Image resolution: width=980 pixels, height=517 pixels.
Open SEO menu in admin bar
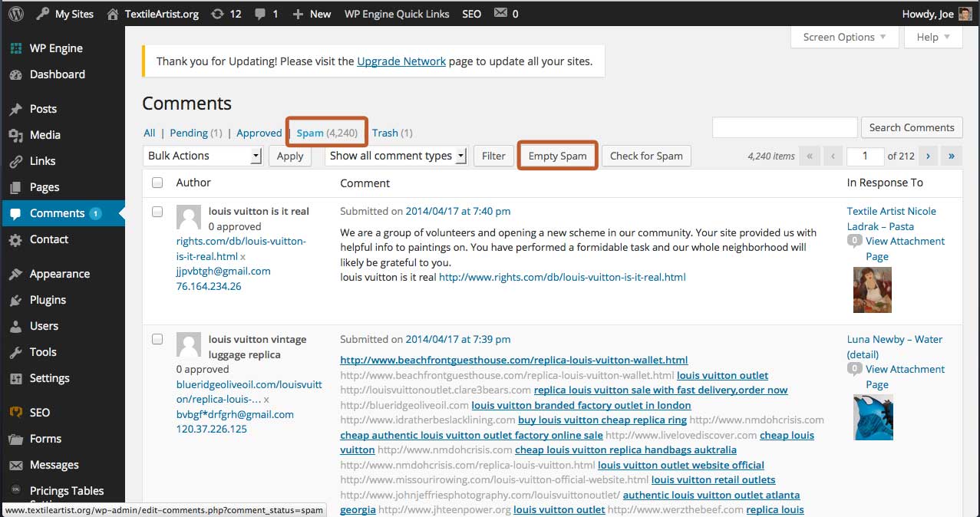pos(472,14)
